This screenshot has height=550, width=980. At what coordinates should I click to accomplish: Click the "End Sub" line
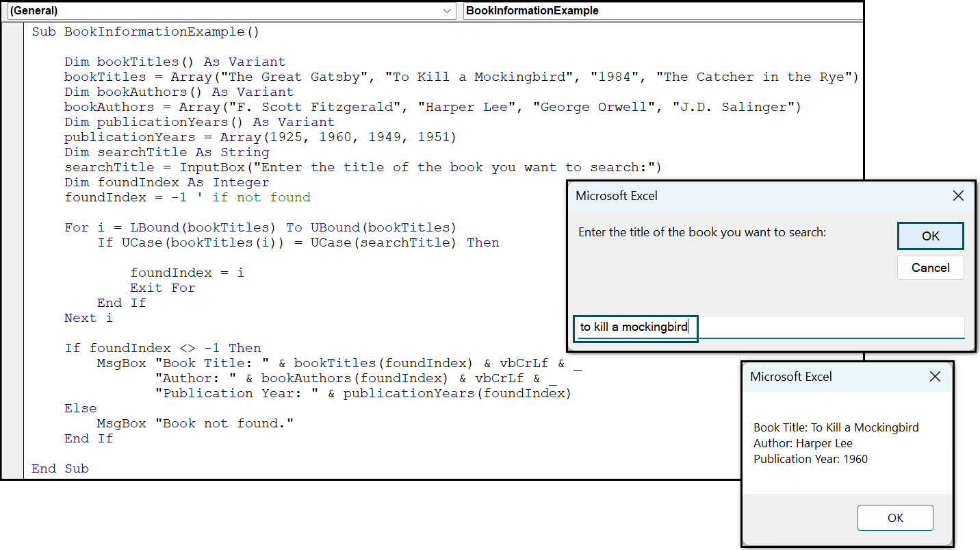click(60, 468)
